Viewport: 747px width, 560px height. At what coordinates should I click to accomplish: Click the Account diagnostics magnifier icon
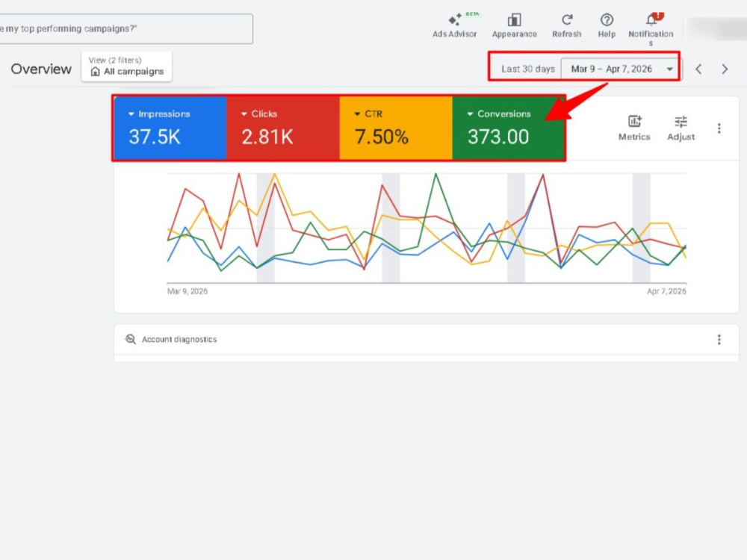point(131,339)
